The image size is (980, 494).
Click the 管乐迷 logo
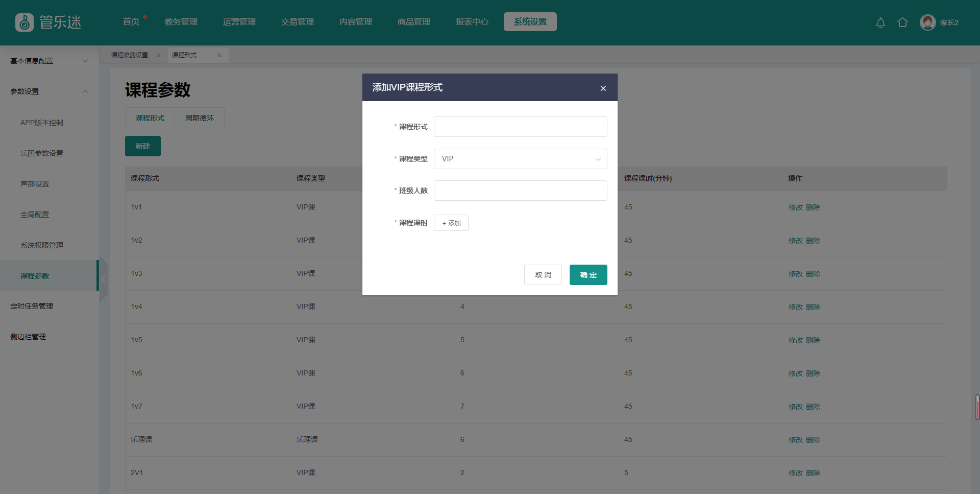coord(48,22)
